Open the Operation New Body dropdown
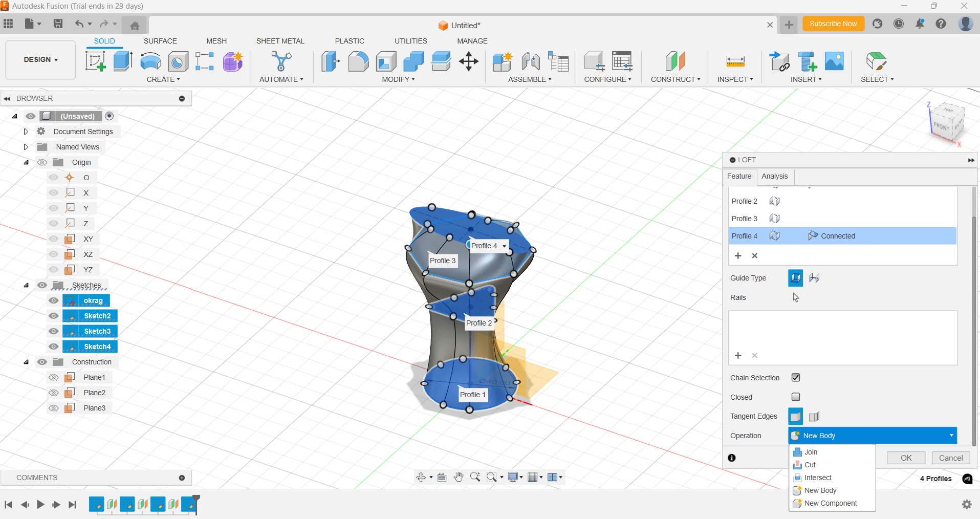The height and width of the screenshot is (519, 980). [x=873, y=436]
